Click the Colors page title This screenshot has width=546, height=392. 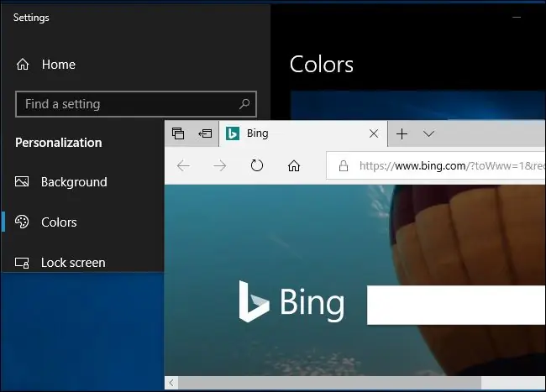click(322, 65)
